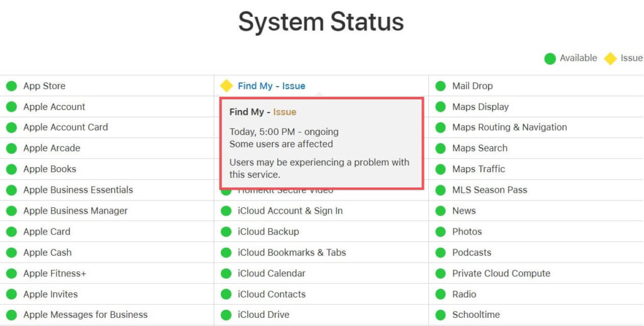This screenshot has width=644, height=326.
Task: Select the Private Cloud Compute entry
Action: click(501, 273)
